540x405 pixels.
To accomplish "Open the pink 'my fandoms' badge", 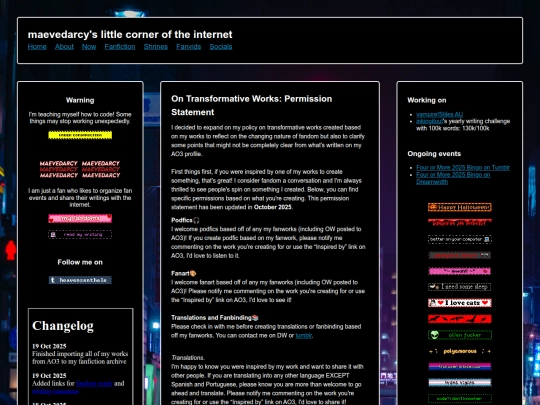I will [x=80, y=218].
